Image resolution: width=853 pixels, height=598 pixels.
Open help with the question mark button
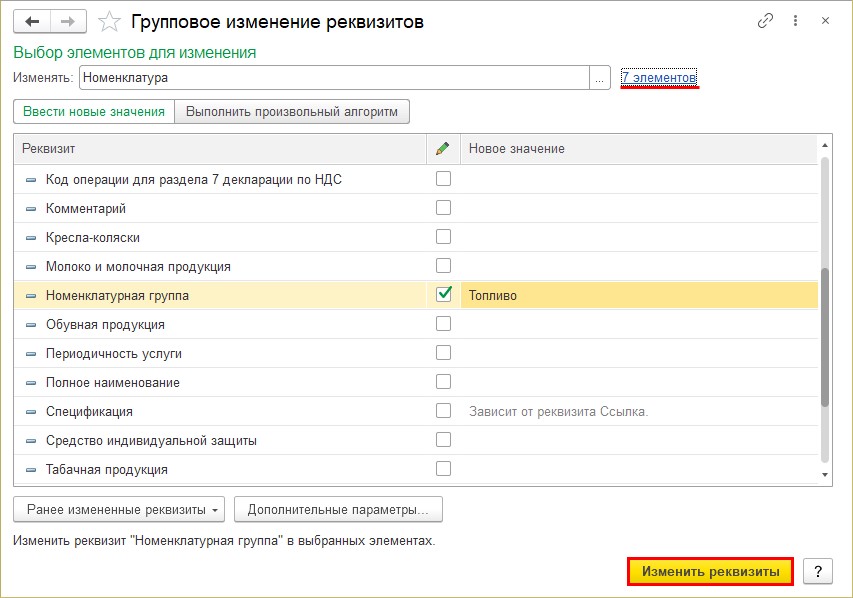817,571
